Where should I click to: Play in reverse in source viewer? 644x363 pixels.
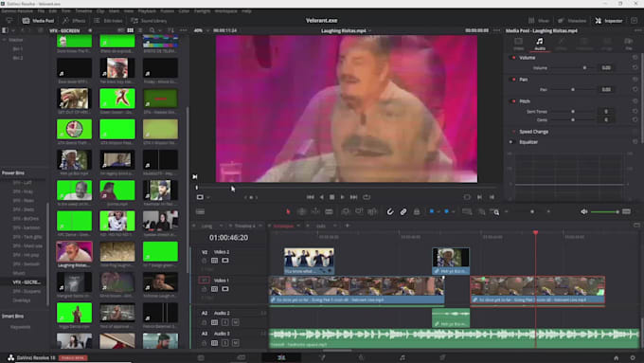click(322, 197)
